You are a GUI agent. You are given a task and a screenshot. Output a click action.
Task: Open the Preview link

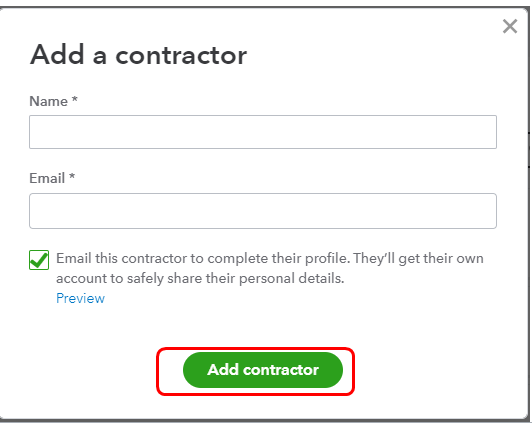tap(80, 298)
